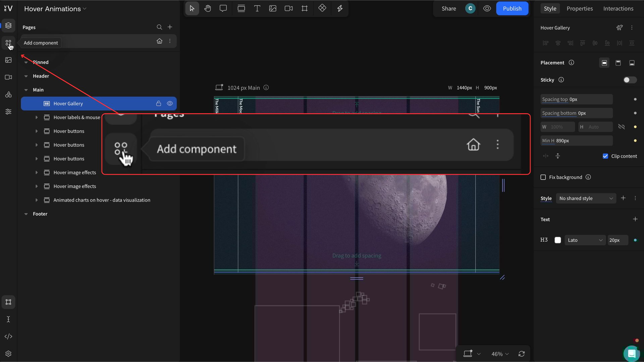Select the third Placement option
Screen dimensions: 644x362
coord(632,63)
